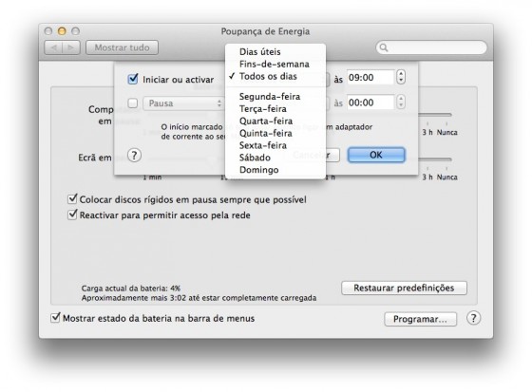This screenshot has height=392, width=532.
Task: Click the "Carga actual da bateria: 4%" text
Action: (x=131, y=289)
